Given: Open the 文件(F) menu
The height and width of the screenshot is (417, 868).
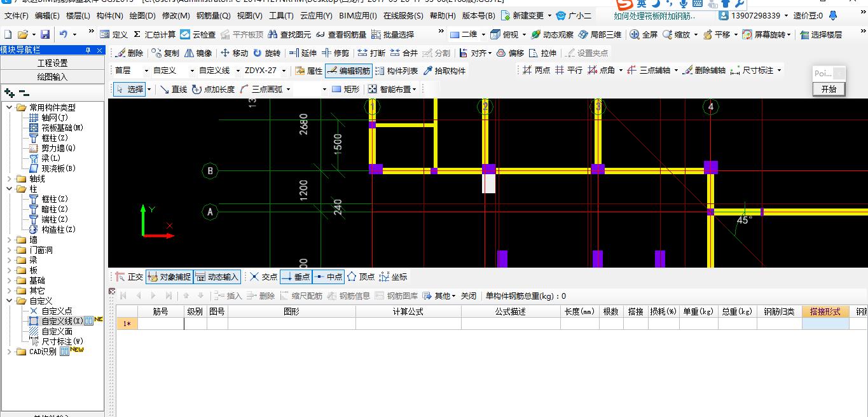Looking at the screenshot, I should click(x=17, y=15).
